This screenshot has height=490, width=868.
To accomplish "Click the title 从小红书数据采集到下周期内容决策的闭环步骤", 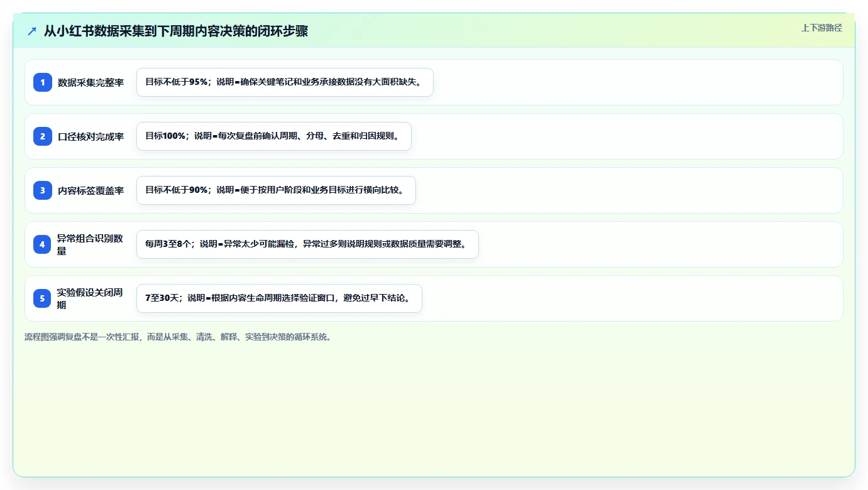I will pos(176,31).
